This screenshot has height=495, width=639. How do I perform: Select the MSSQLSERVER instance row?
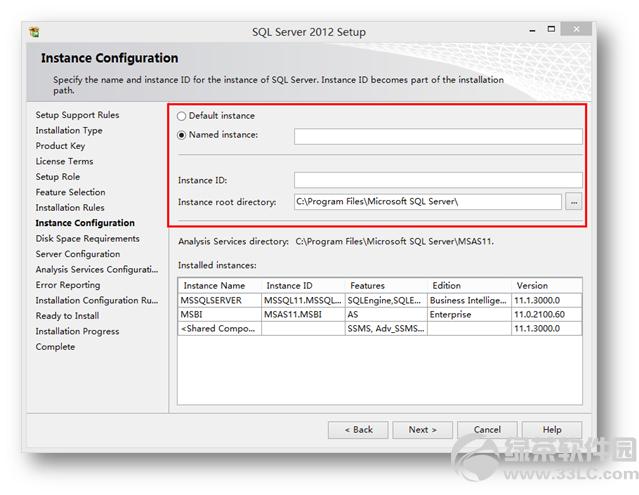(x=380, y=301)
